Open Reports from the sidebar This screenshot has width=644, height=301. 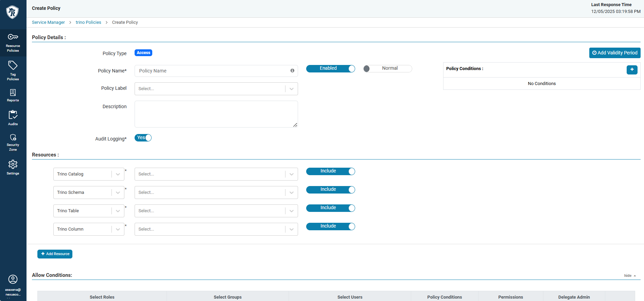[13, 95]
